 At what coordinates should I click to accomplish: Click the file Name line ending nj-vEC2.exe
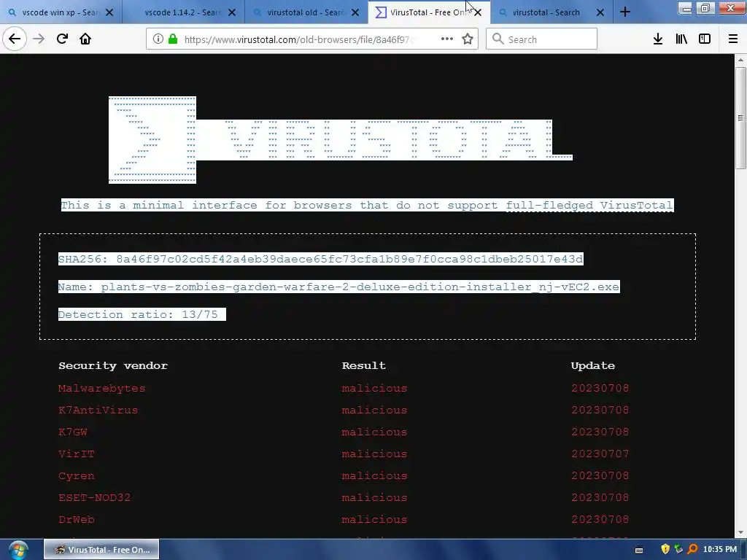(x=338, y=287)
